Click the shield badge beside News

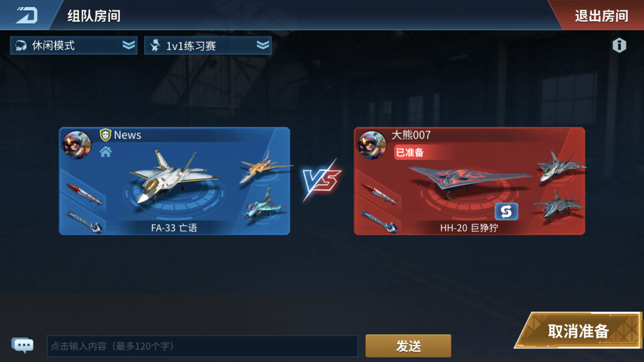pos(106,135)
